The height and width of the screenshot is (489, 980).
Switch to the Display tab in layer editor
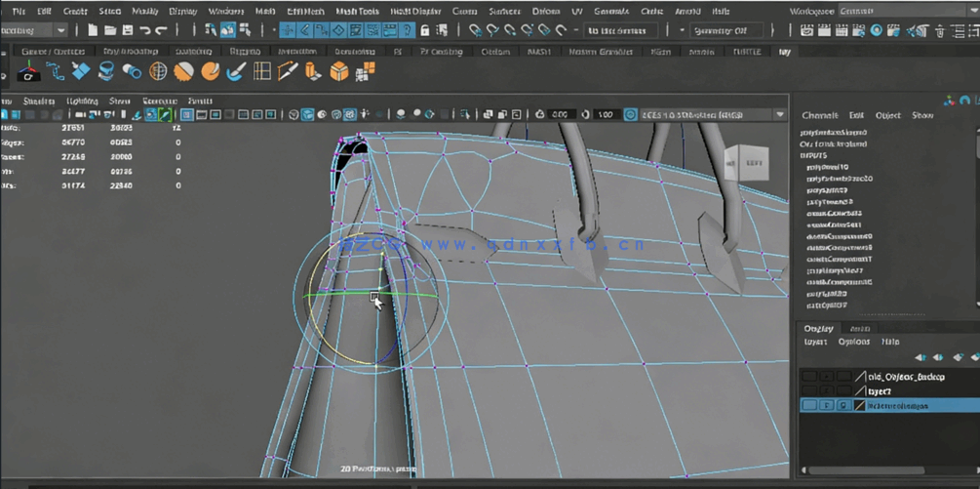coord(818,329)
